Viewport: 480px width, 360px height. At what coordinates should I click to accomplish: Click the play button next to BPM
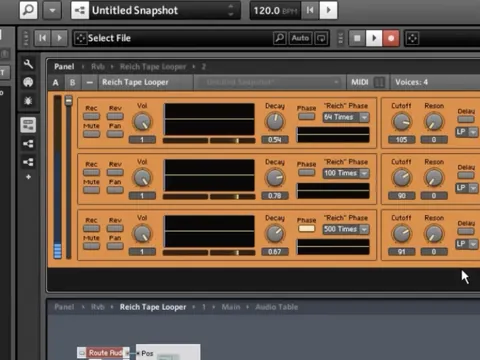328,10
